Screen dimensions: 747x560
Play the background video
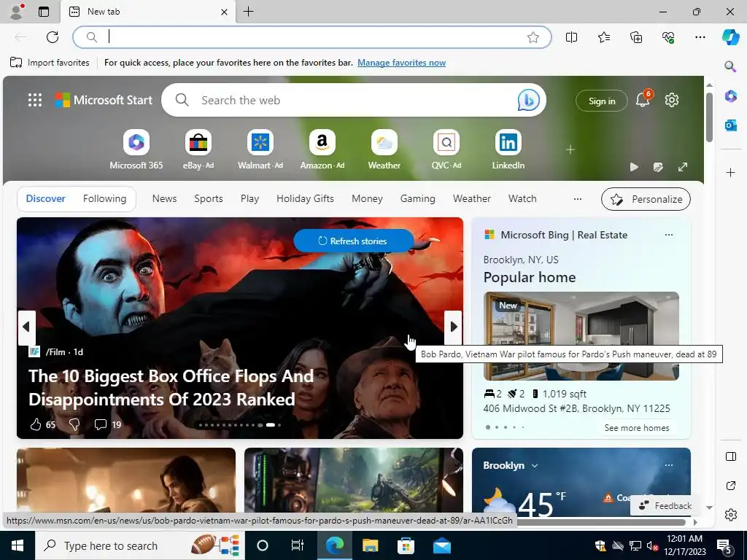[x=634, y=167]
